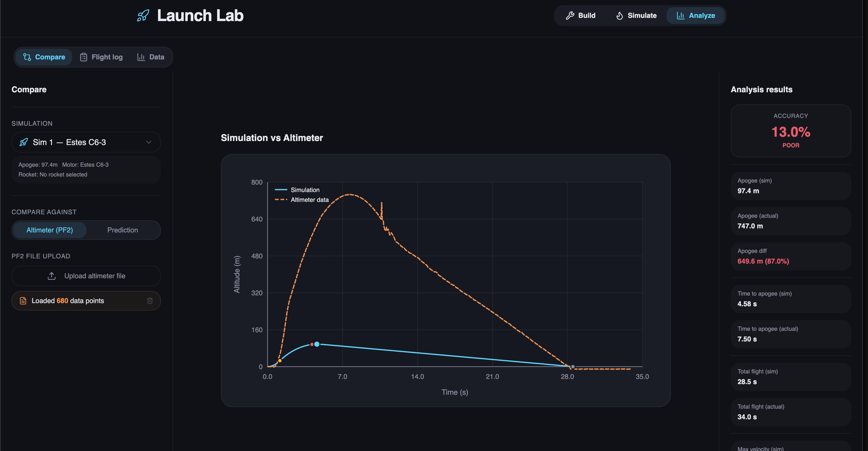Click the wrench icon in the Build tab
This screenshot has height=451, width=868.
(570, 16)
